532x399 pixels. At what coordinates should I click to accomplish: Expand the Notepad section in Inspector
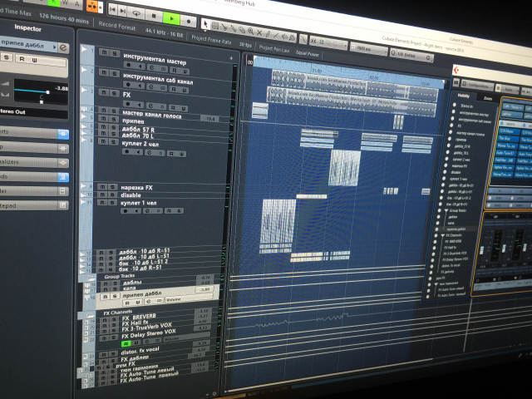pos(34,205)
